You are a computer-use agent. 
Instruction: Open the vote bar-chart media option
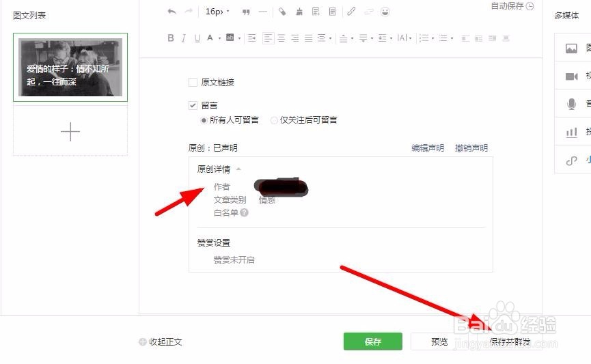(571, 132)
